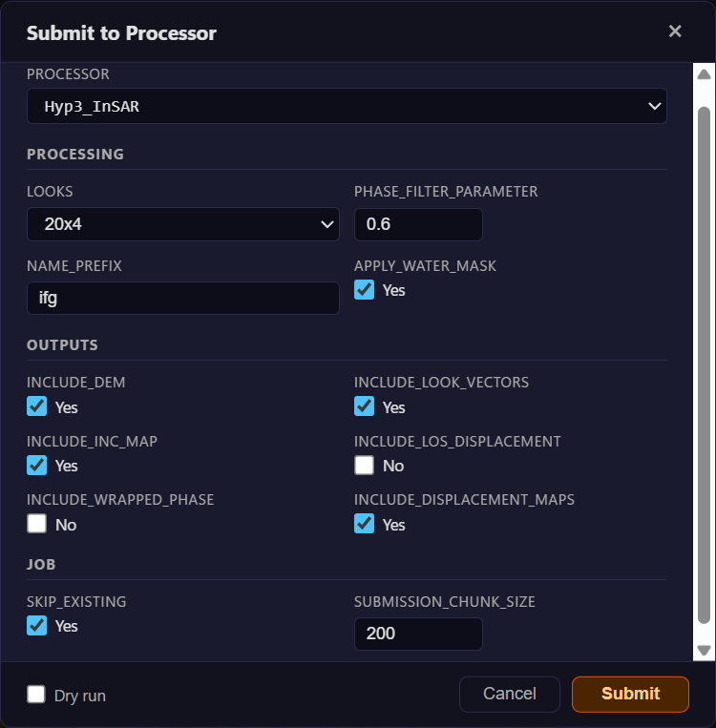716x728 pixels.
Task: Expand the LOOKS dropdown set to 20x4
Action: pos(182,224)
